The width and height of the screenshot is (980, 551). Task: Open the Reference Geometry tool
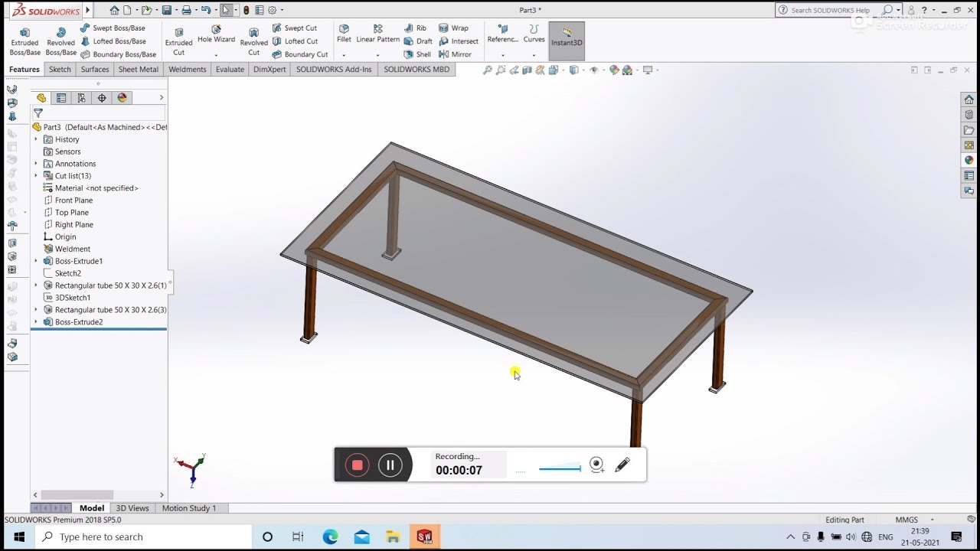(x=502, y=34)
